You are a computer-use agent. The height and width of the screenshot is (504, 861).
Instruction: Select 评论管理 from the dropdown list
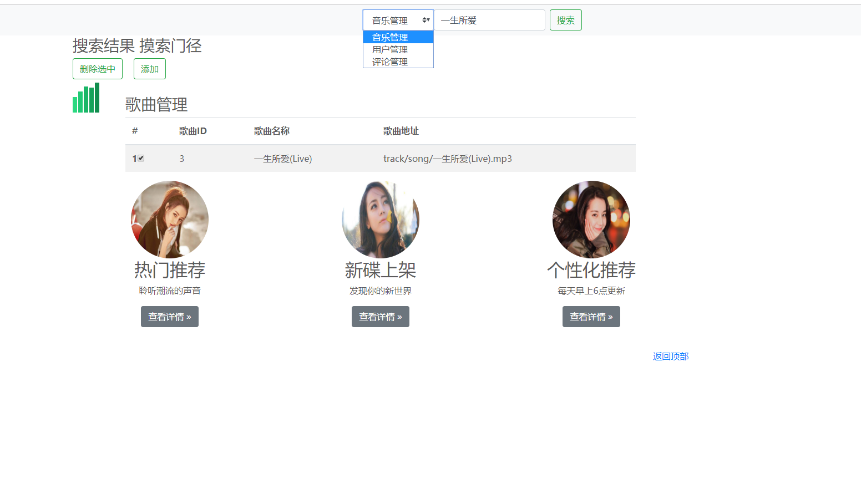pyautogui.click(x=390, y=62)
